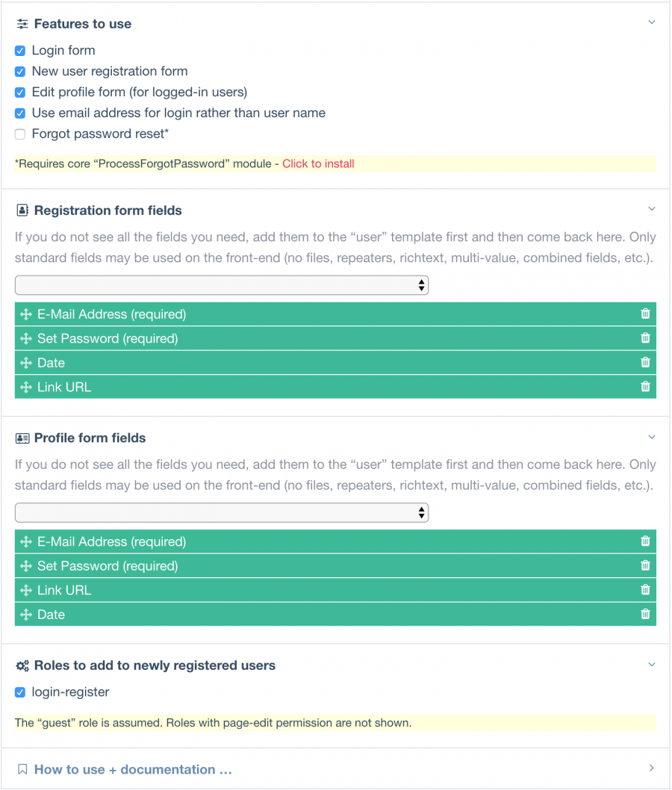672x790 pixels.
Task: Click move handle of Profile Link URL
Action: [x=25, y=590]
